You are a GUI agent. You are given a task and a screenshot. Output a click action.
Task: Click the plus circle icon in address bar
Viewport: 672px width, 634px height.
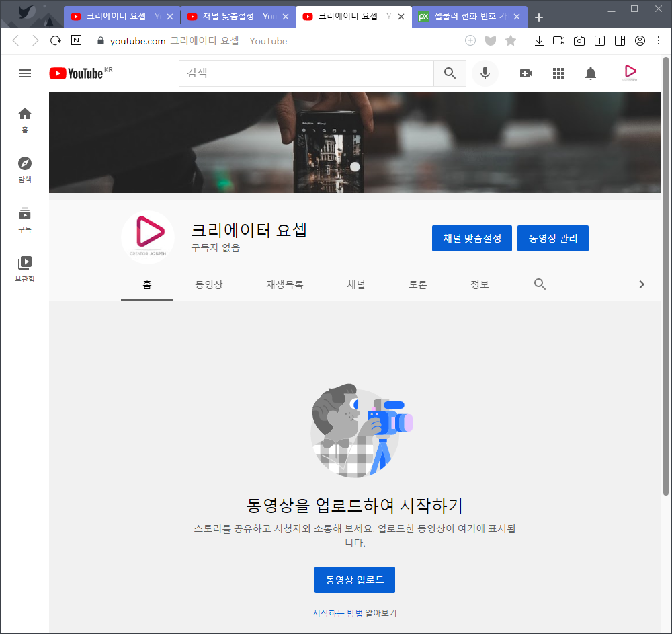pyautogui.click(x=470, y=41)
